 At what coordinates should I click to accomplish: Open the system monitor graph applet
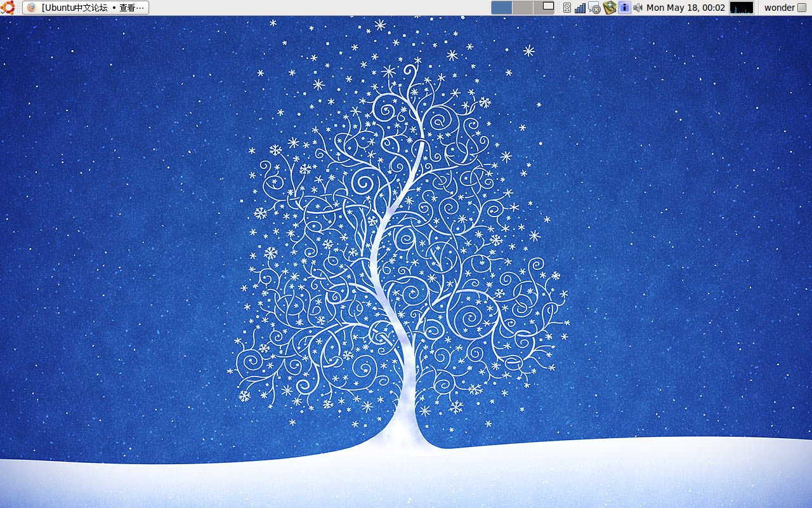click(x=742, y=8)
